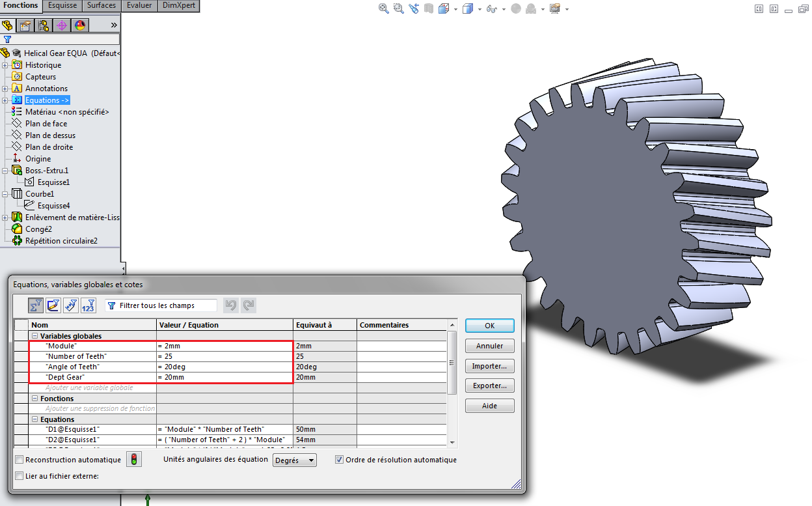Click the traffic light Rebuild icon
812x506 pixels.
click(135, 460)
